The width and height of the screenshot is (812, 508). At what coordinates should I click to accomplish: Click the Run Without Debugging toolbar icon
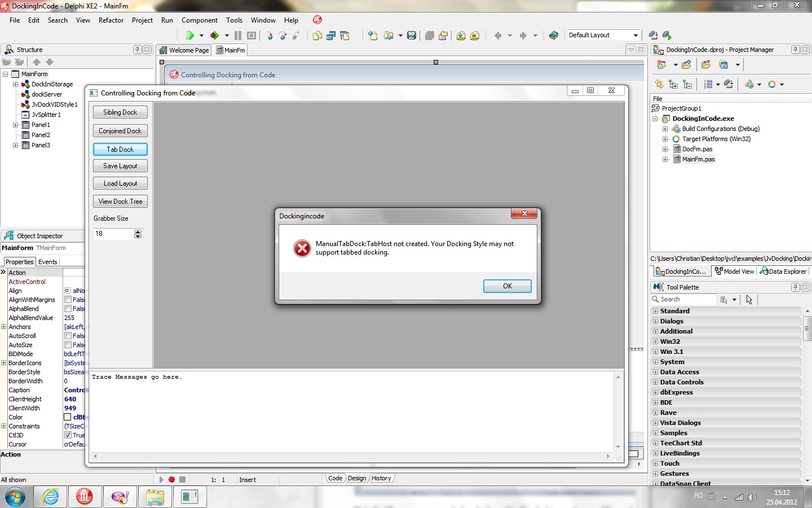point(215,36)
